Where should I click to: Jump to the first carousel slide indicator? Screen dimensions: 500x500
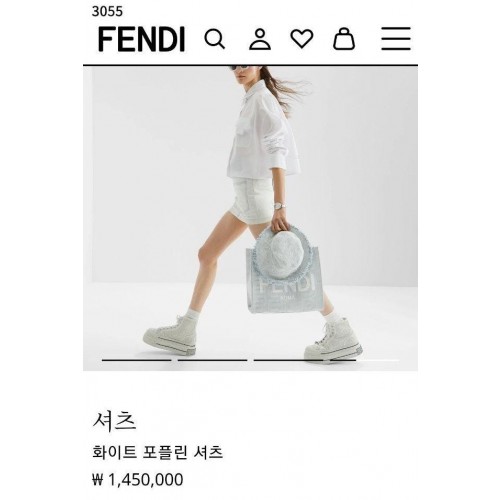click(x=136, y=360)
